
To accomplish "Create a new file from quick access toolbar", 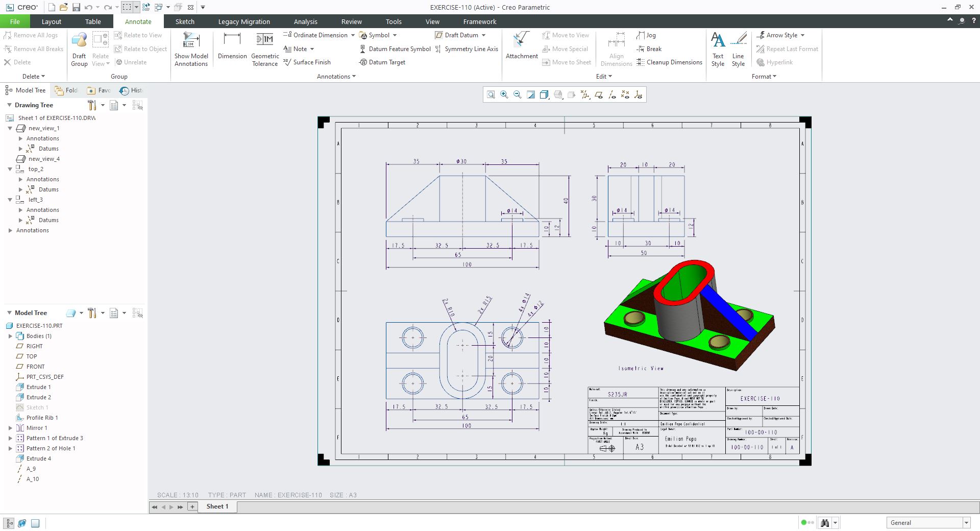I will (x=52, y=7).
